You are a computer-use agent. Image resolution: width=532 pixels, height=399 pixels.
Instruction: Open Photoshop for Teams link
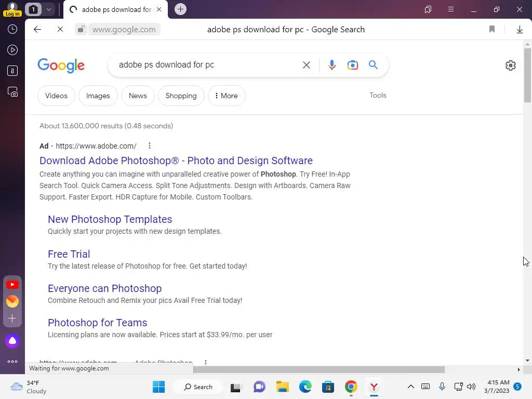coord(97,323)
